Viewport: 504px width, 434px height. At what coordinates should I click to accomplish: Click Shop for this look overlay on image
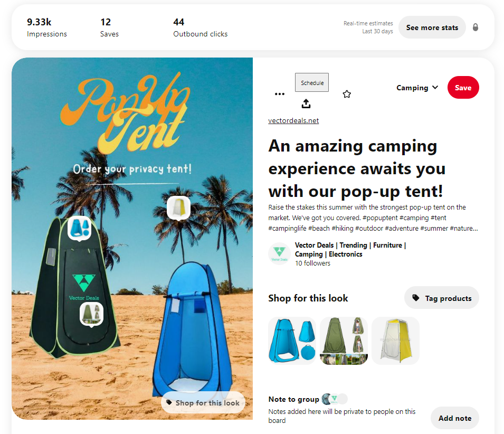203,402
